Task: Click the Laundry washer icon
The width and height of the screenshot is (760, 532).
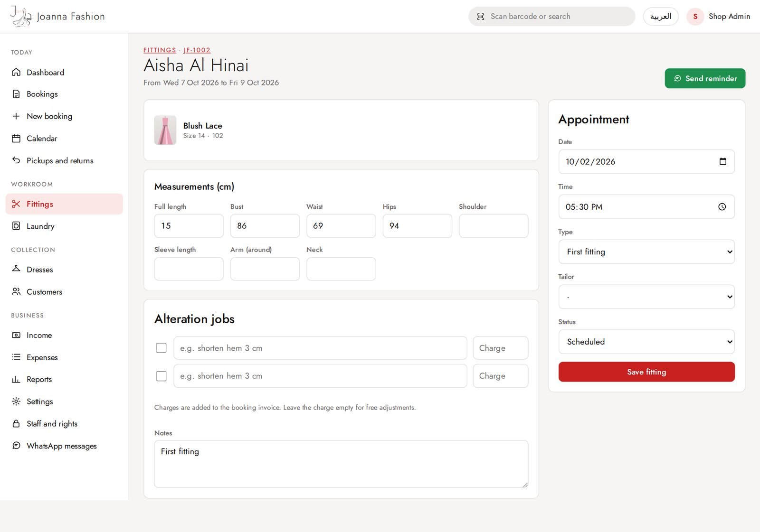Action: pos(16,226)
